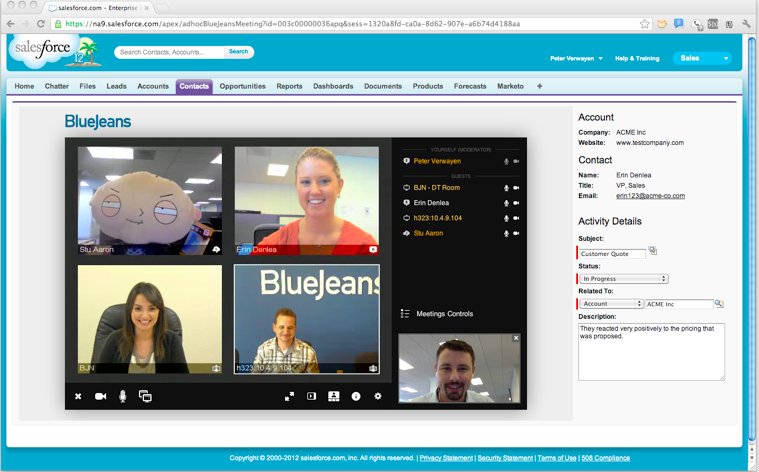Toggle h323:10.4.9.104 camera
Screen dimensions: 759x472
(x=516, y=218)
